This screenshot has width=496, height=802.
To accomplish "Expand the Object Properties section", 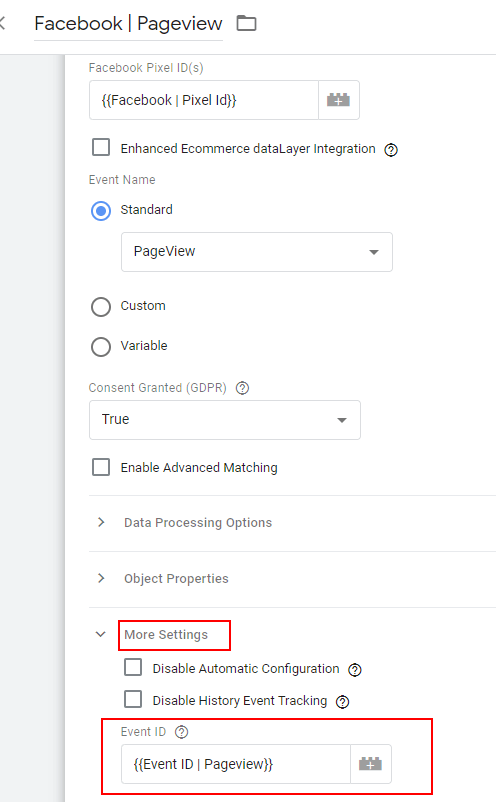I will pyautogui.click(x=176, y=578).
